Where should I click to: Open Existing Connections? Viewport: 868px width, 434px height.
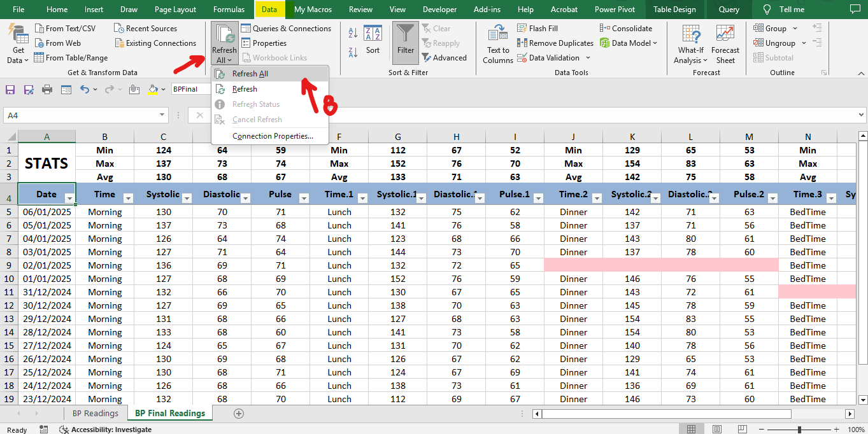click(155, 43)
